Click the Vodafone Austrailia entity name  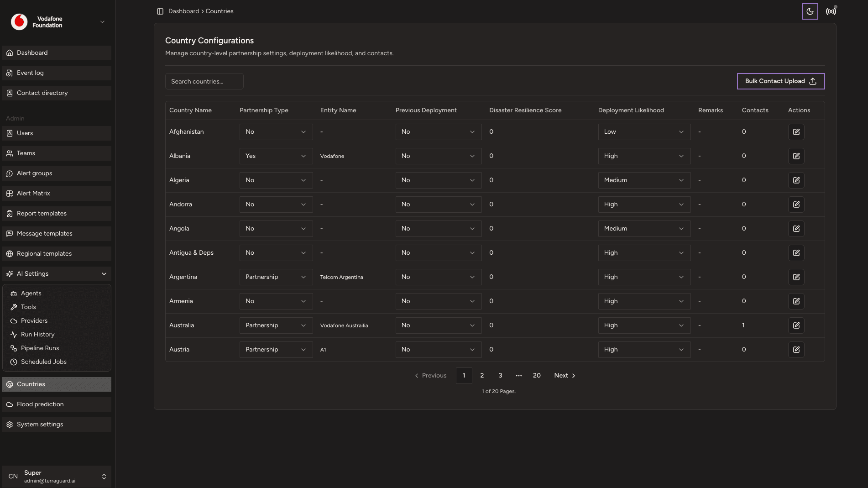tap(344, 326)
